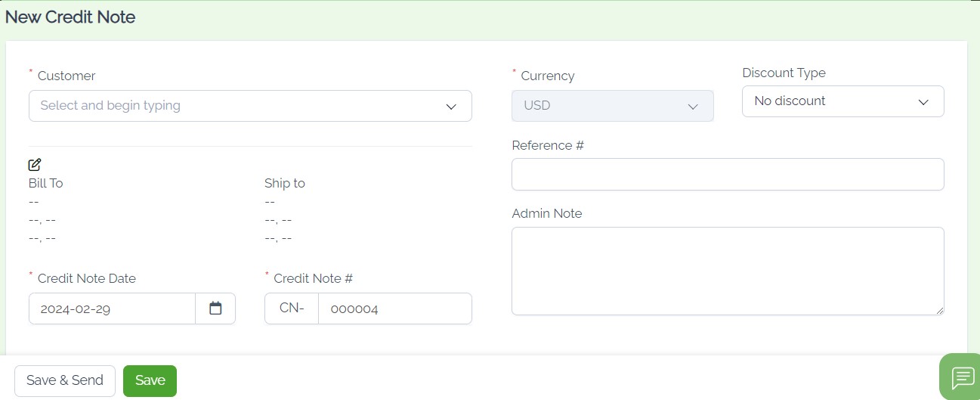Click the Admin Note resize handle
The image size is (980, 400).
(x=940, y=310)
